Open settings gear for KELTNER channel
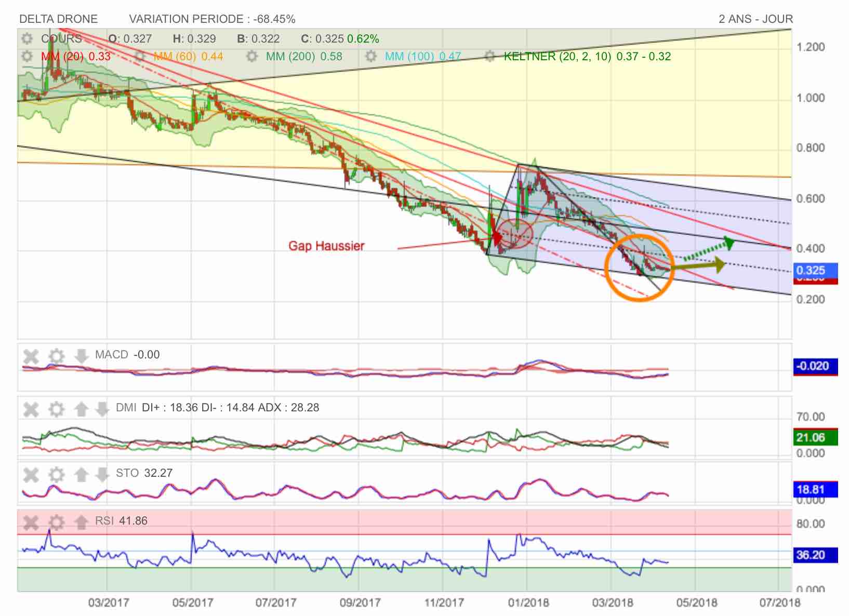Screen dimensions: 849x616 pos(490,56)
